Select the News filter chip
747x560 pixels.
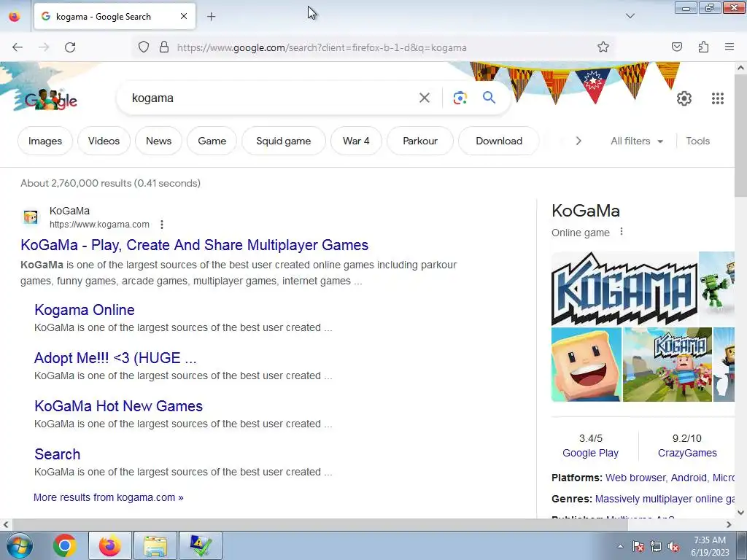click(158, 141)
